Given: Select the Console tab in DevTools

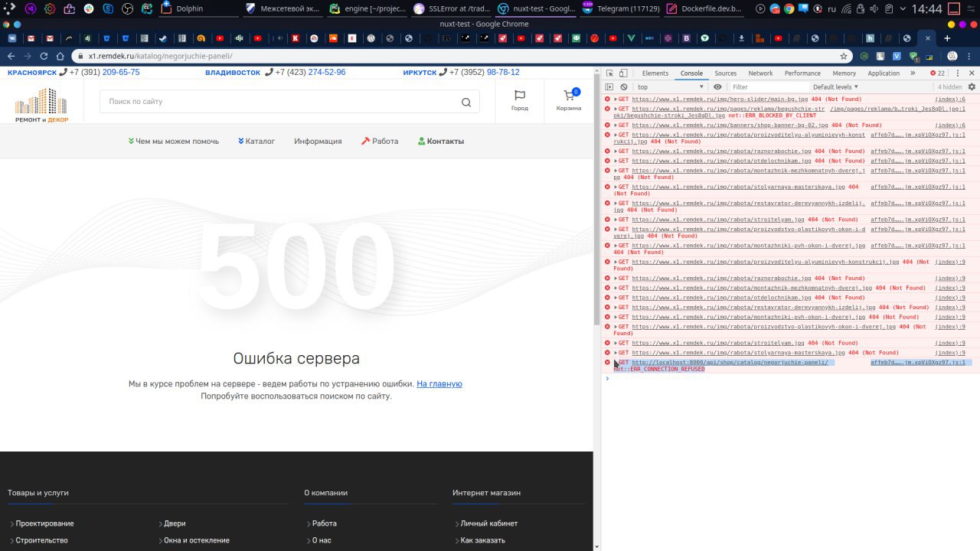Looking at the screenshot, I should 691,73.
